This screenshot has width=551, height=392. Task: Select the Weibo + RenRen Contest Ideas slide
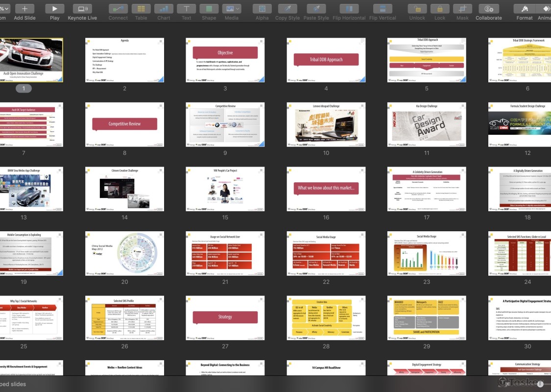pyautogui.click(x=124, y=367)
